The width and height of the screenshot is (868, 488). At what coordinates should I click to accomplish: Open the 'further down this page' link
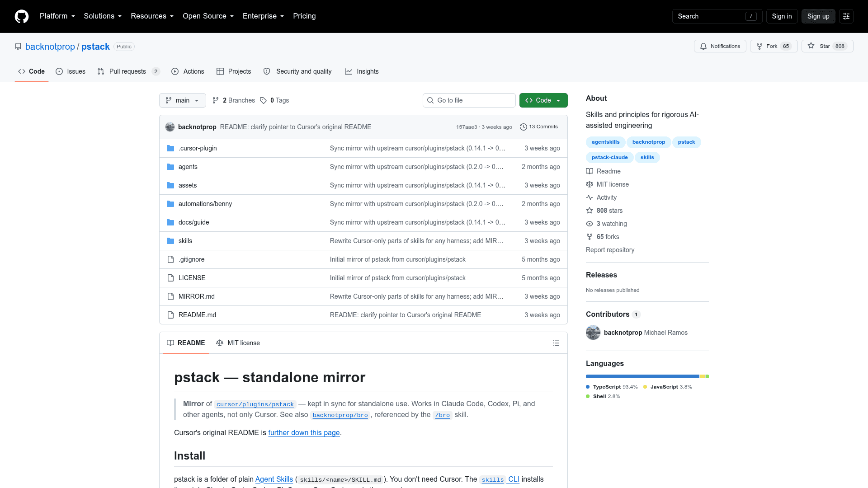[x=304, y=433]
